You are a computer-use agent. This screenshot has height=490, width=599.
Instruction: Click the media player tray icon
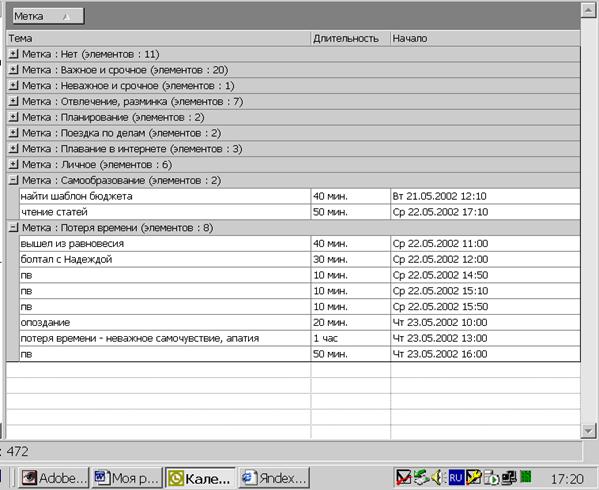click(x=491, y=477)
